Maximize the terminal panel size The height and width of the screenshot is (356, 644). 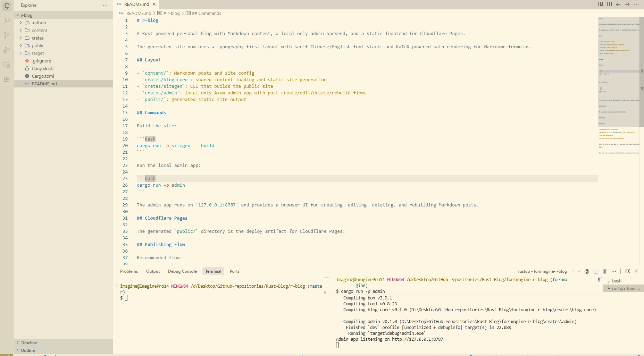pos(627,271)
